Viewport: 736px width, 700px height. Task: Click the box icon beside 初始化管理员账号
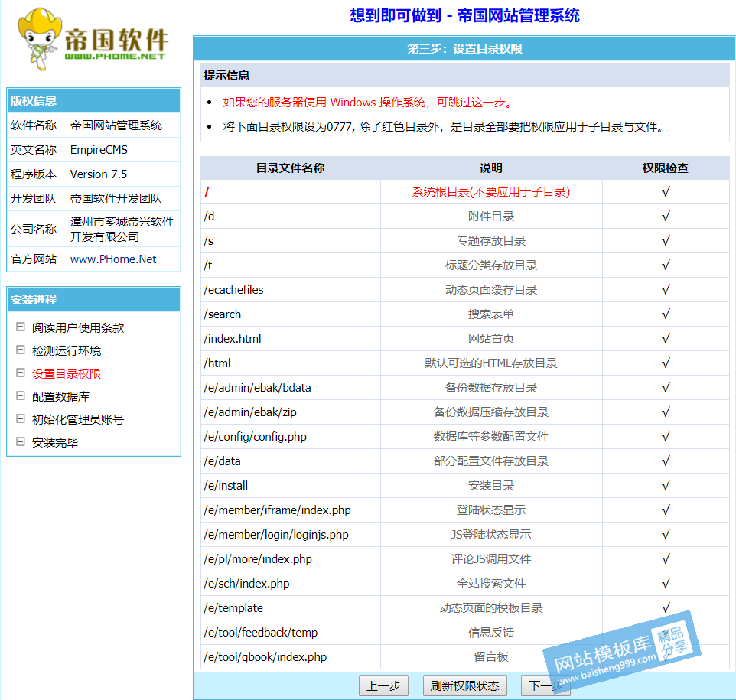20,418
